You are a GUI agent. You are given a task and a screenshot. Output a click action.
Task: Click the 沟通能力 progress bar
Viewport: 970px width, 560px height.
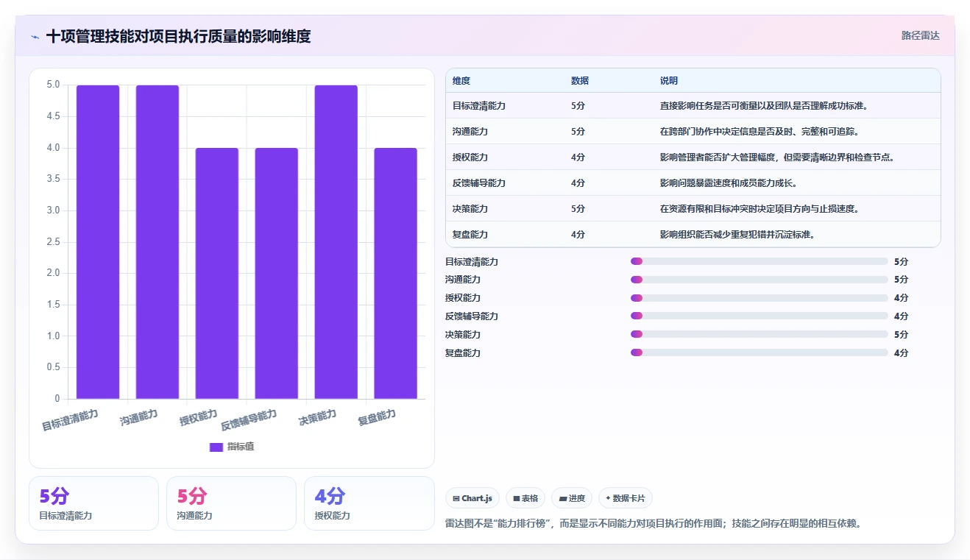coord(760,280)
